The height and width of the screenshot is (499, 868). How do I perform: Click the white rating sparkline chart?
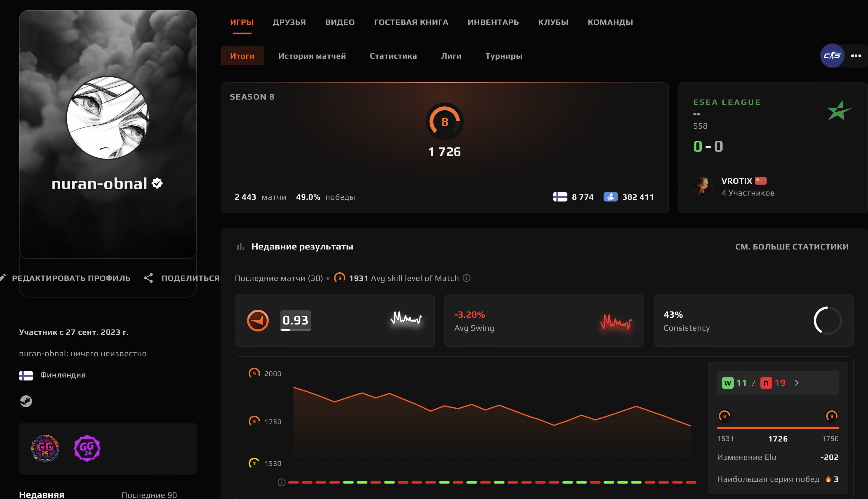pos(406,318)
